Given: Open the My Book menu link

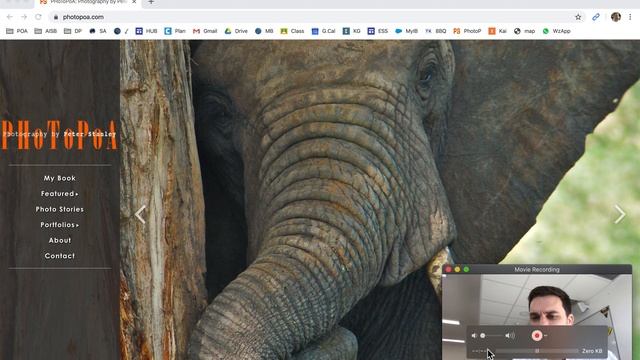Looking at the screenshot, I should click(x=60, y=178).
